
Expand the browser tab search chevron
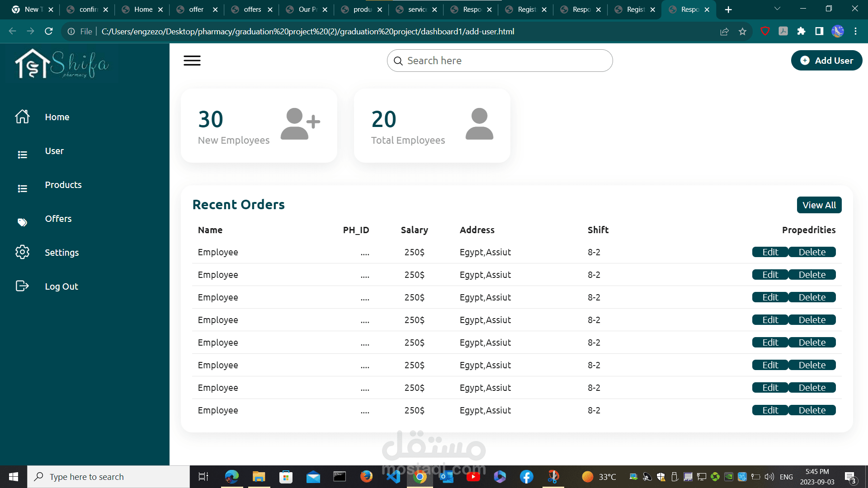coord(777,9)
